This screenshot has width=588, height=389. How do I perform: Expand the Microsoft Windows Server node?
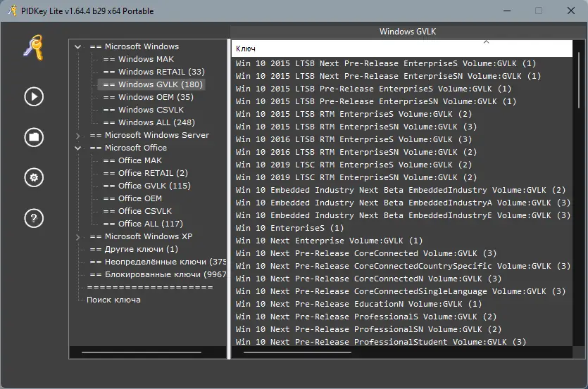(x=77, y=135)
